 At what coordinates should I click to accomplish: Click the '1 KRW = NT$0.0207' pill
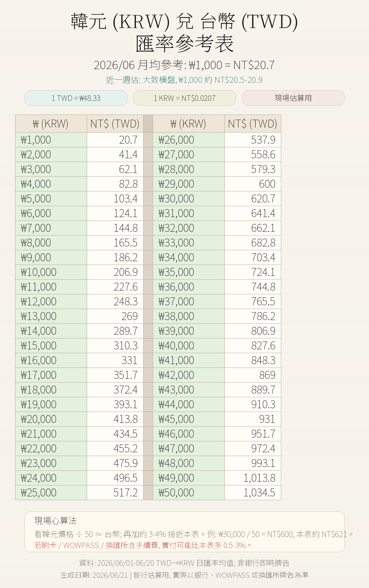184,98
